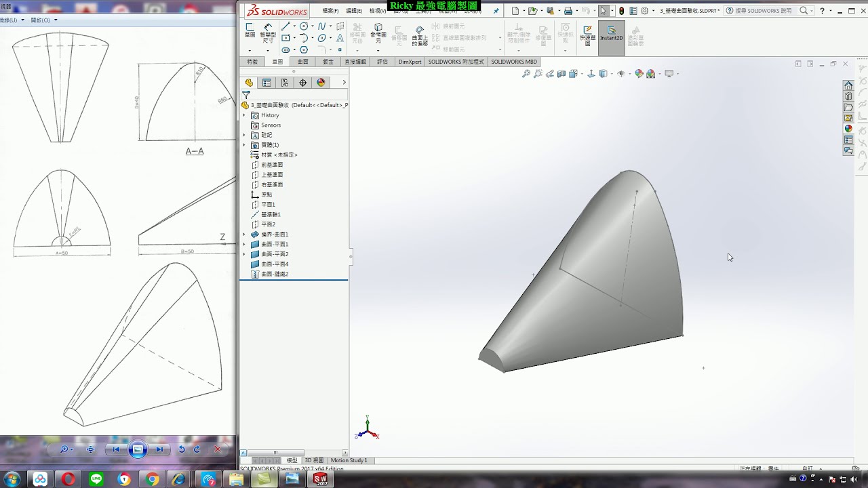The height and width of the screenshot is (488, 868).
Task: Open the 編輯(E) menu
Action: coord(354,11)
